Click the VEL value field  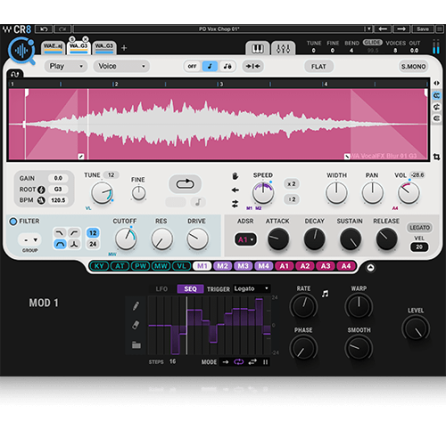click(419, 247)
